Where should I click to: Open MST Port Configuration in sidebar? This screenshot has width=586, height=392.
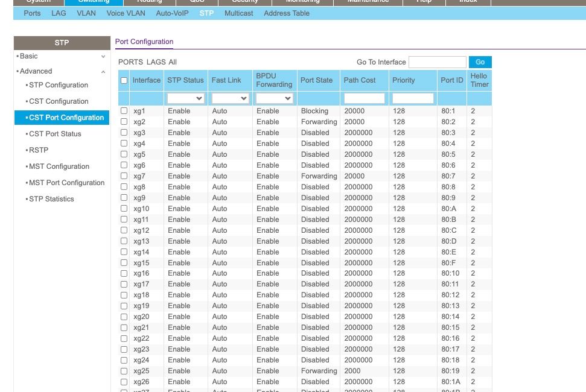(x=66, y=183)
